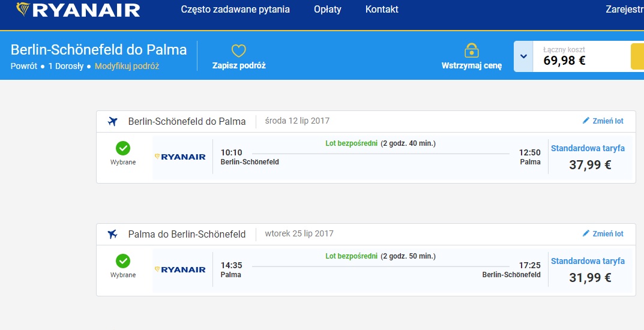Click the Modyfikuj podróż link
Viewport: 644px width, 330px height.
click(x=127, y=66)
